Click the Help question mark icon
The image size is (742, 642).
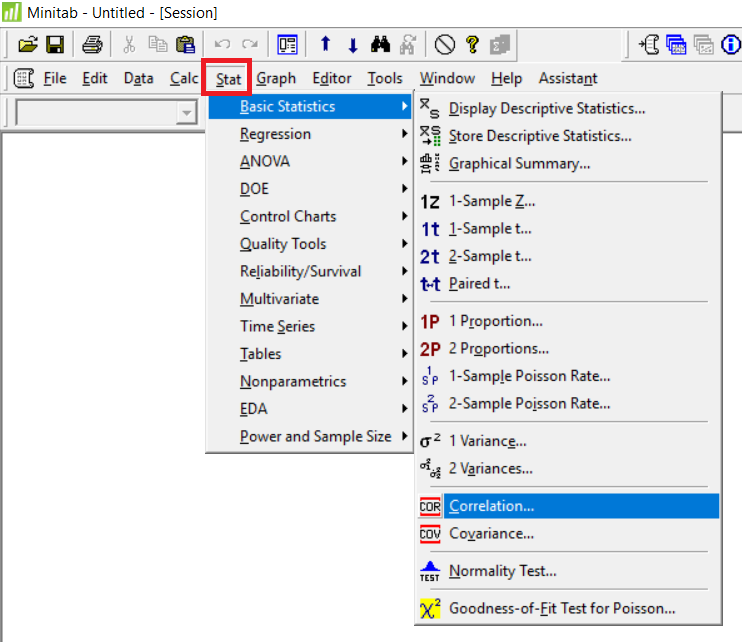coord(472,44)
